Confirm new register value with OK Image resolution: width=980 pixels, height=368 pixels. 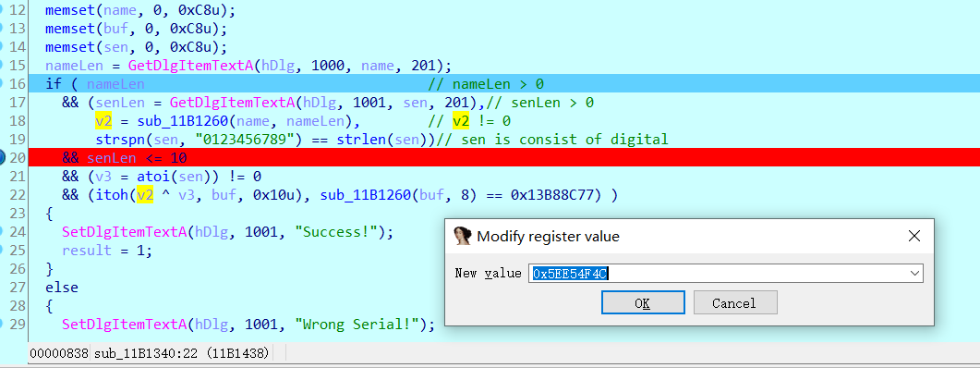[643, 303]
